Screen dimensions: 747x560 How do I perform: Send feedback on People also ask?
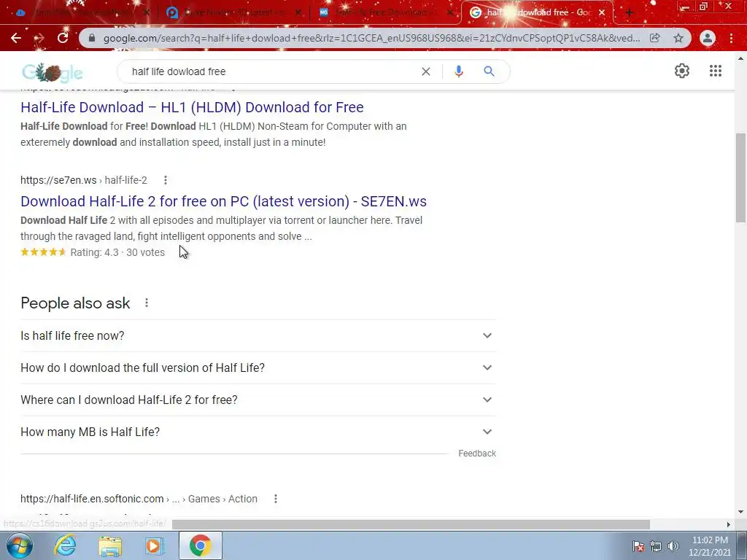click(477, 454)
